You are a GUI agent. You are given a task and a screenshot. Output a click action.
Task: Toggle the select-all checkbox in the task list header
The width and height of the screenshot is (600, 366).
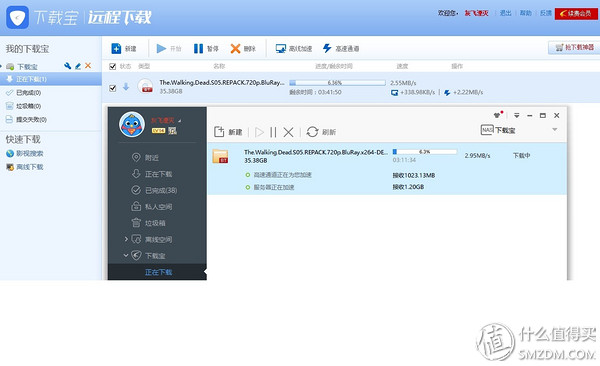112,66
